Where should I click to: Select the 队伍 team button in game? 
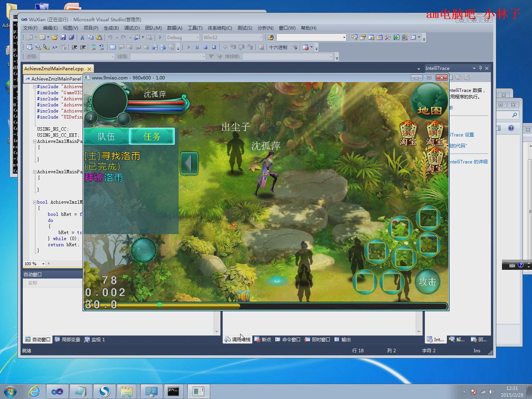tap(106, 136)
